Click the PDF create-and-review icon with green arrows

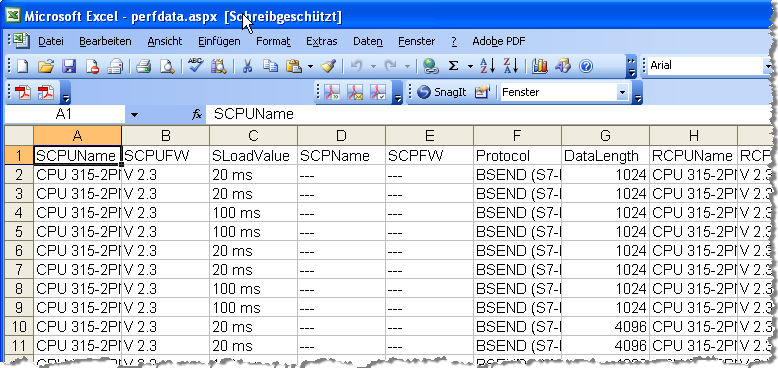[332, 92]
